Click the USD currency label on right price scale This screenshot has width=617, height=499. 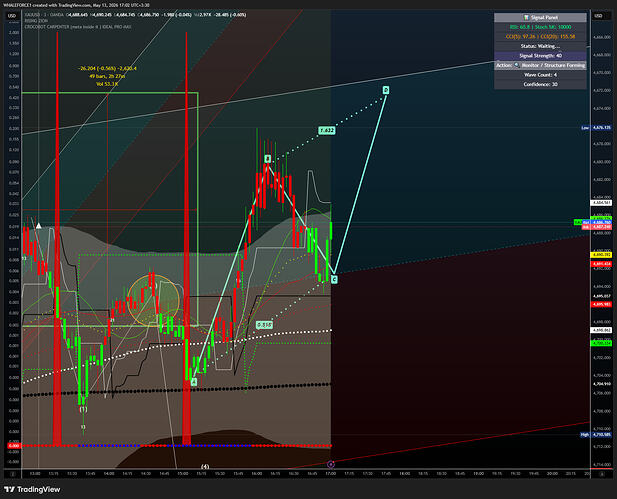(x=598, y=15)
